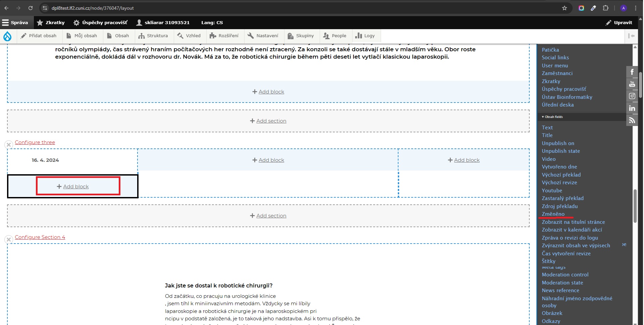This screenshot has height=325, width=644.
Task: Collapse the admin toolbar orientation toggle
Action: [631, 36]
